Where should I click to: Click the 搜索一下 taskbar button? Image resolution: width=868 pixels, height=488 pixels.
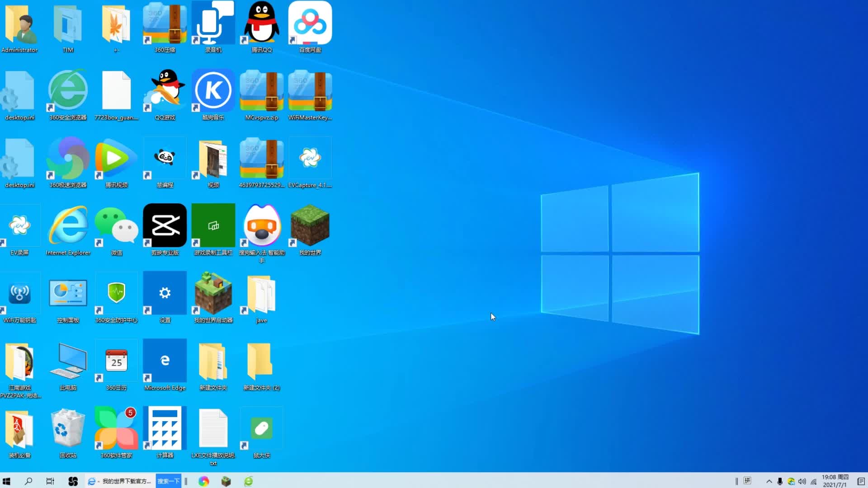click(x=168, y=481)
